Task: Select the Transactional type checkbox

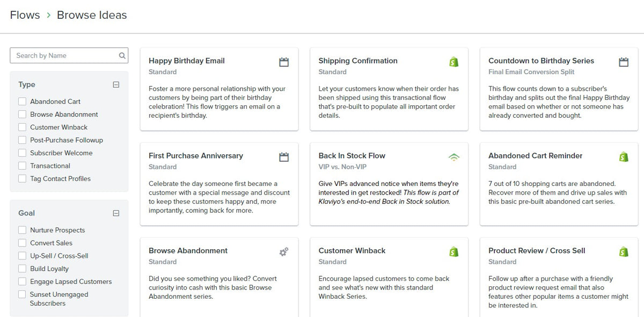Action: coord(22,166)
